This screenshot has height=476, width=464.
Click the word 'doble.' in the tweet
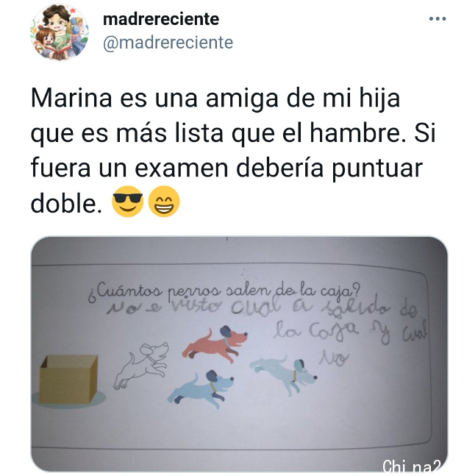click(x=66, y=203)
